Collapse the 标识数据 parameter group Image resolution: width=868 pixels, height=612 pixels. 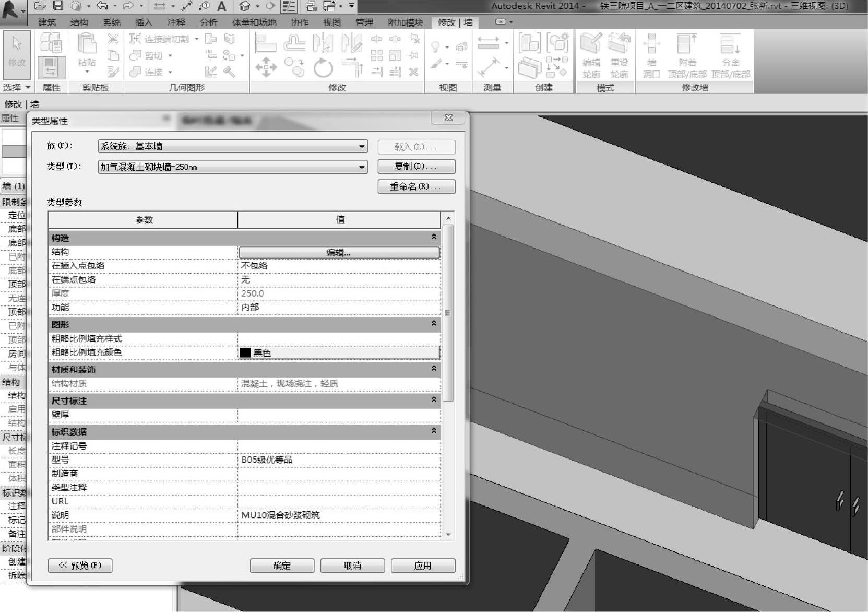click(434, 431)
